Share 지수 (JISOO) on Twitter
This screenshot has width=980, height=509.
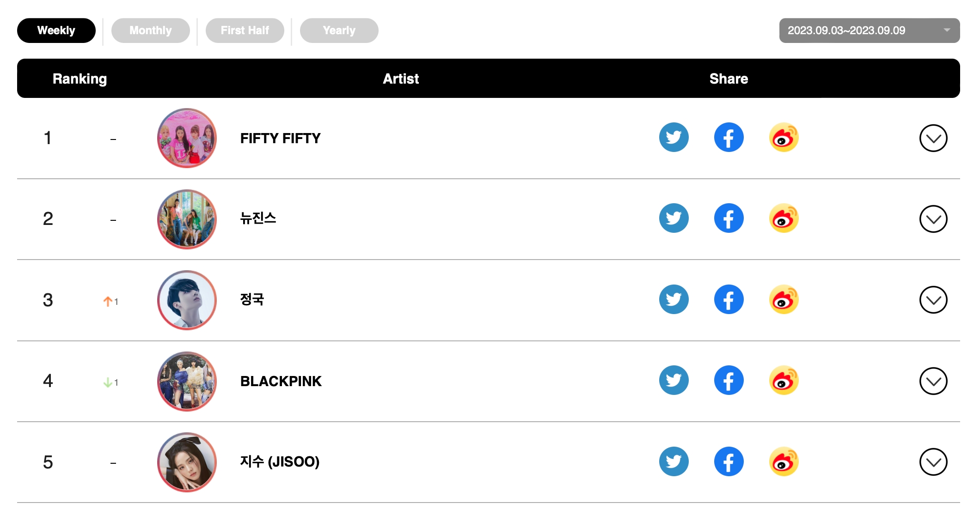tap(674, 461)
